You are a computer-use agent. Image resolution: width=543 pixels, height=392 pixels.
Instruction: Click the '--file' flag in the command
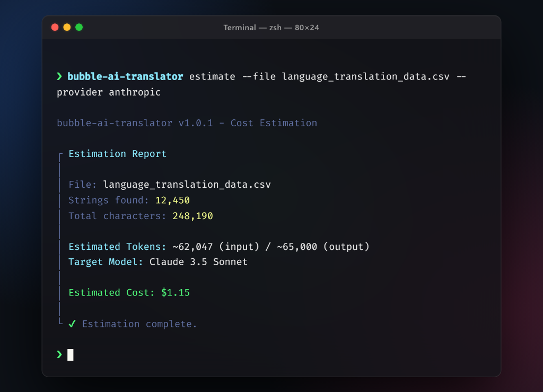coord(259,76)
